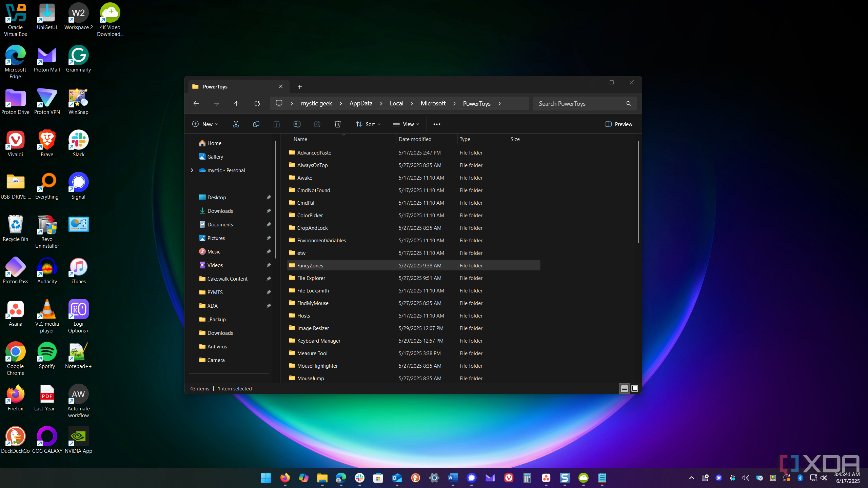Image resolution: width=868 pixels, height=488 pixels.
Task: Open the View dropdown menu
Action: tap(406, 124)
